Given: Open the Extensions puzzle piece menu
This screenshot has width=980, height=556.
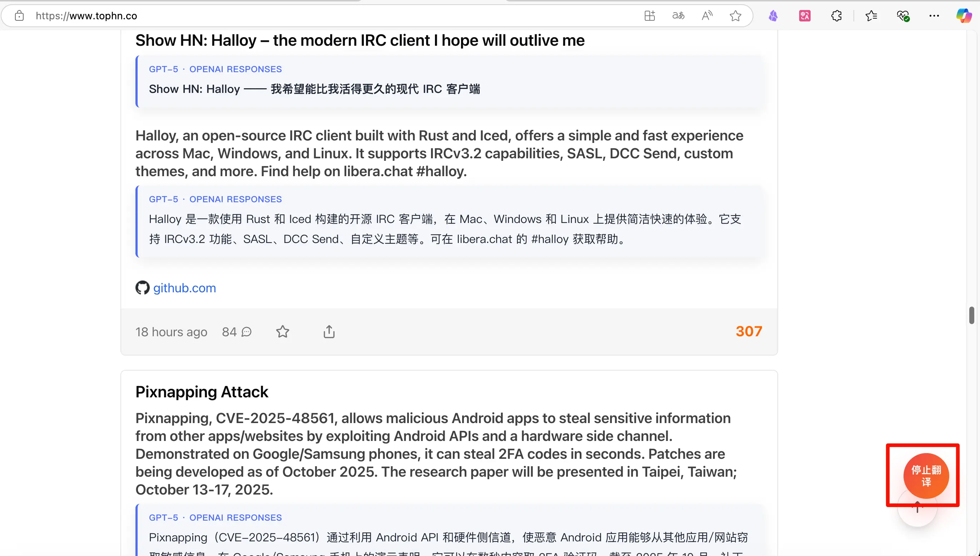Looking at the screenshot, I should pos(836,16).
